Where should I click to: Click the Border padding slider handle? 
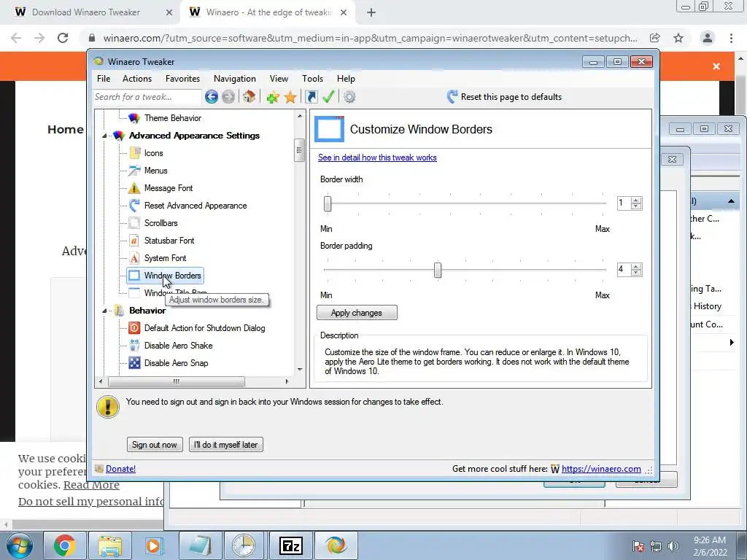tap(438, 270)
